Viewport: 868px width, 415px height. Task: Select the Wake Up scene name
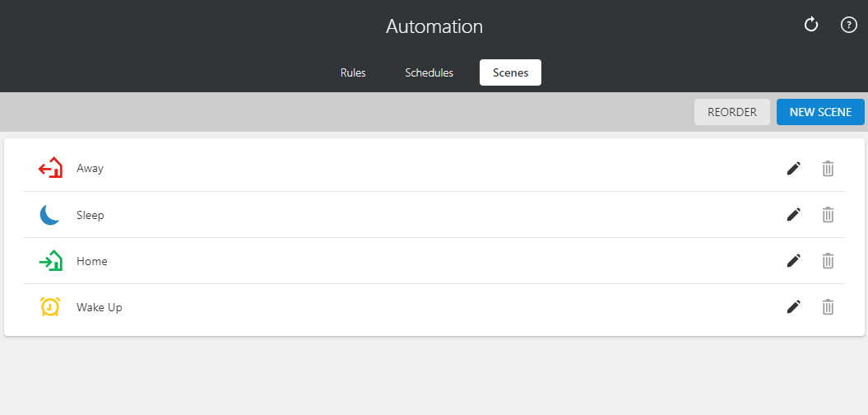pyautogui.click(x=99, y=307)
